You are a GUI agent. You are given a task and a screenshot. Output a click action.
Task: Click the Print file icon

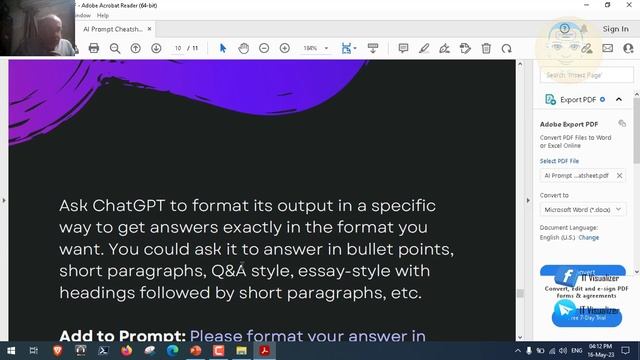94,48
